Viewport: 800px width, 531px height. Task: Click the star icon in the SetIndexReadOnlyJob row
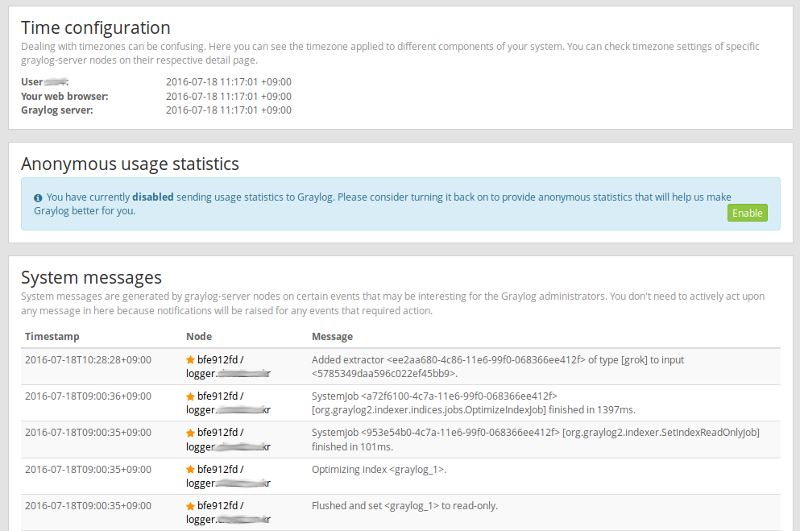190,432
